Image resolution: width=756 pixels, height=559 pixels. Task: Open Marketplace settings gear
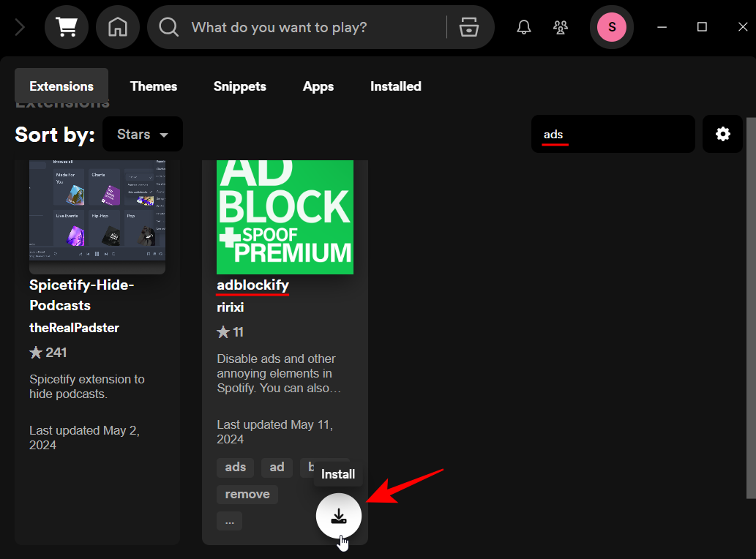click(722, 134)
